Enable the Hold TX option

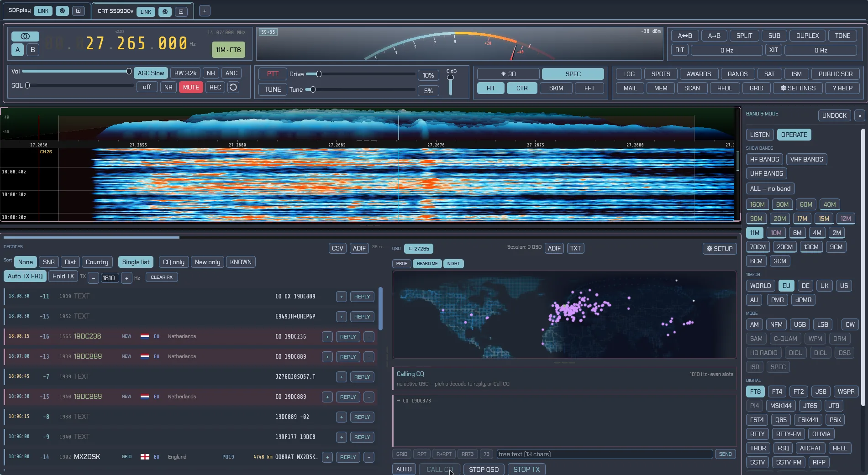pos(63,276)
